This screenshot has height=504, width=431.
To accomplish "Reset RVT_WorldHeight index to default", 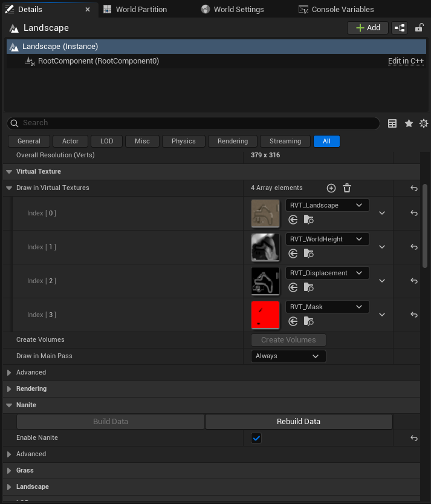I will point(414,247).
